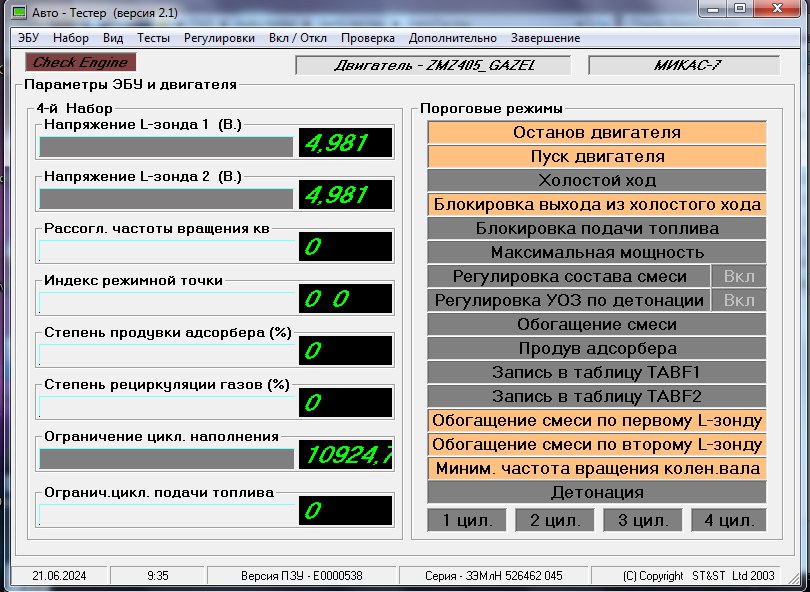Open the Завершение menu

pos(546,38)
